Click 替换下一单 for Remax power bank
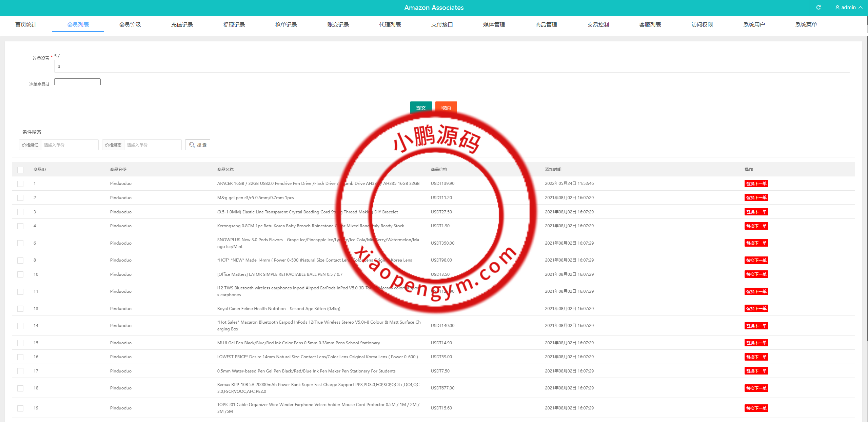 [756, 388]
